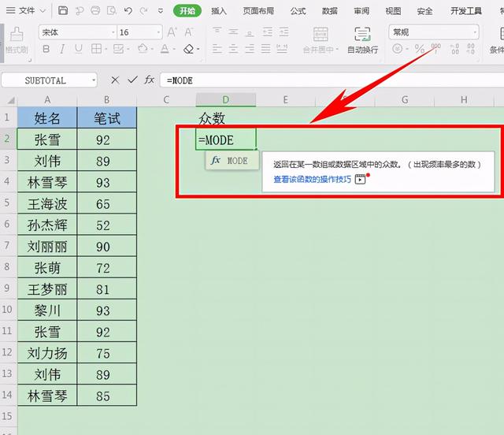Expand the arrow next to 文件
504x435 pixels.
(x=43, y=11)
